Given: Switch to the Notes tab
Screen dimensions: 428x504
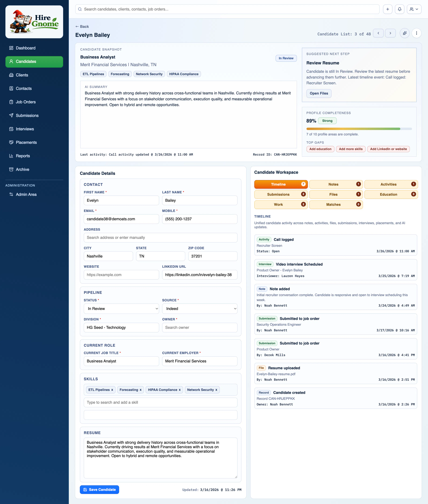Looking at the screenshot, I should [336, 184].
